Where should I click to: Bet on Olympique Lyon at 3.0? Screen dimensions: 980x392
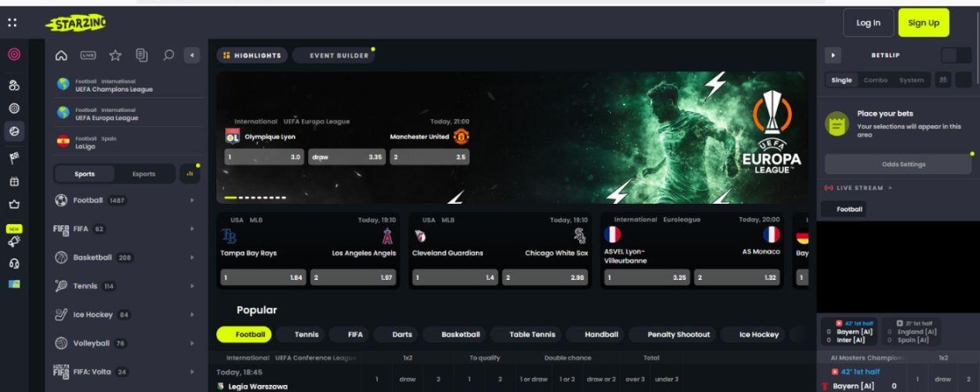(264, 157)
